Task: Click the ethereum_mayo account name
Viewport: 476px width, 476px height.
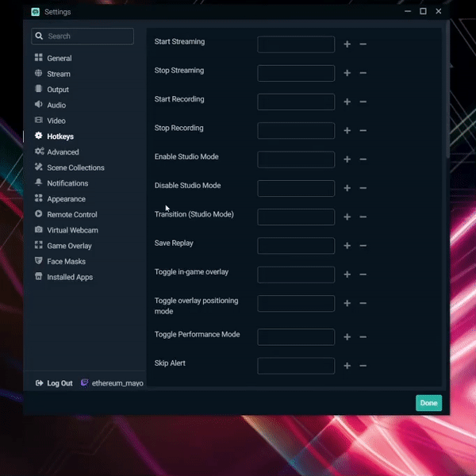Action: tap(117, 383)
